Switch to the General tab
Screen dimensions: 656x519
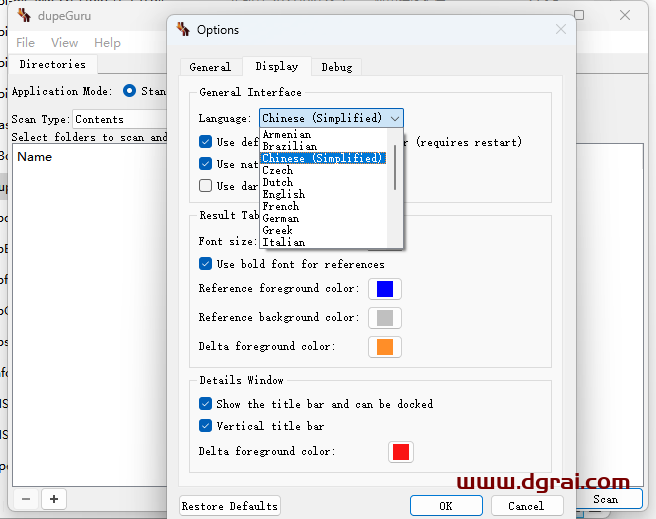point(210,67)
